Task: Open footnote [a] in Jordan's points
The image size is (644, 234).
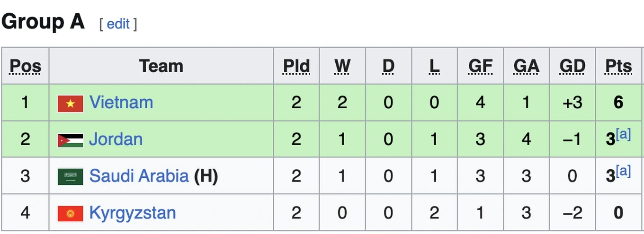Action: pyautogui.click(x=623, y=134)
